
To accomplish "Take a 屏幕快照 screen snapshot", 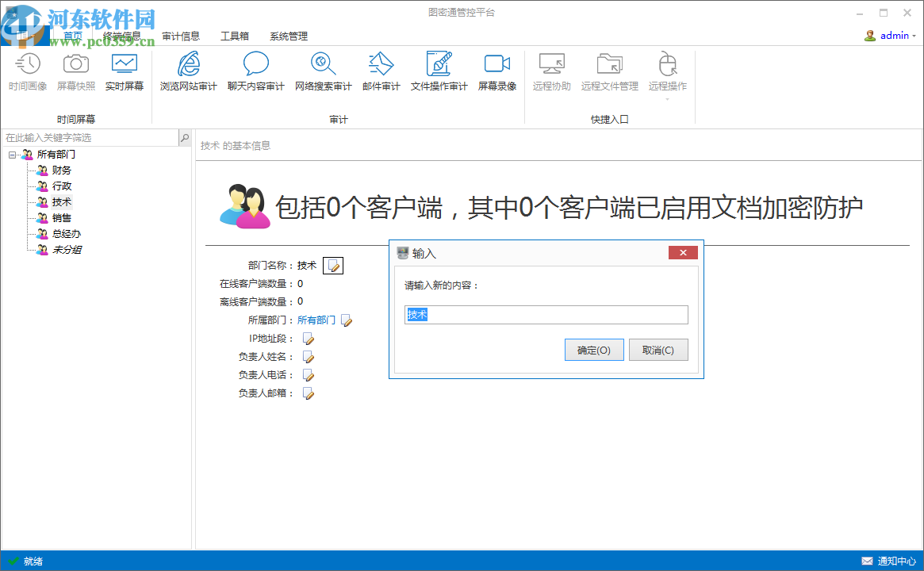I will pos(75,71).
